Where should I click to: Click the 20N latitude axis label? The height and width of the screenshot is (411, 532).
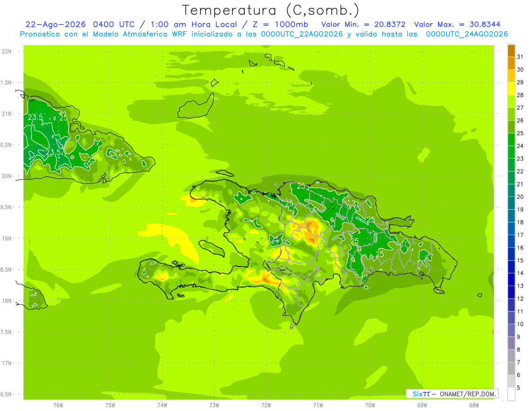7,176
